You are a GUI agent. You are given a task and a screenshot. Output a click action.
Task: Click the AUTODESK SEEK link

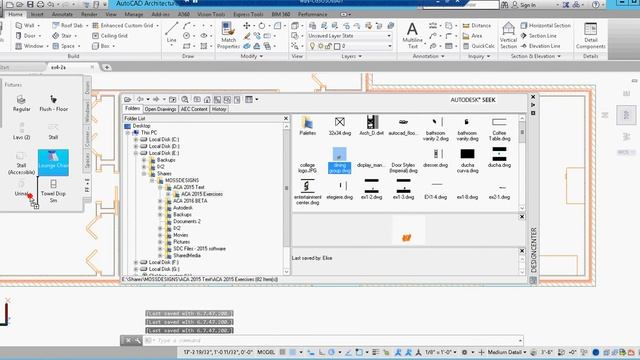pos(473,100)
